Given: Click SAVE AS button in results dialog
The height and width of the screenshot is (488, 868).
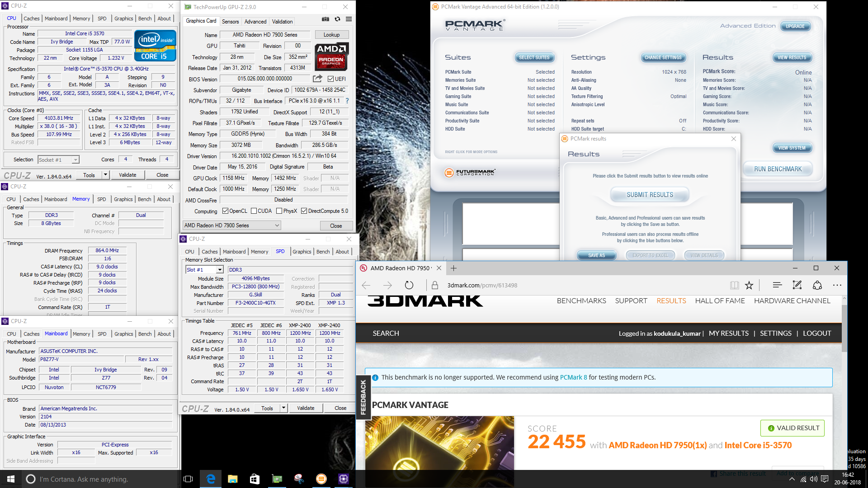Looking at the screenshot, I should pos(596,255).
